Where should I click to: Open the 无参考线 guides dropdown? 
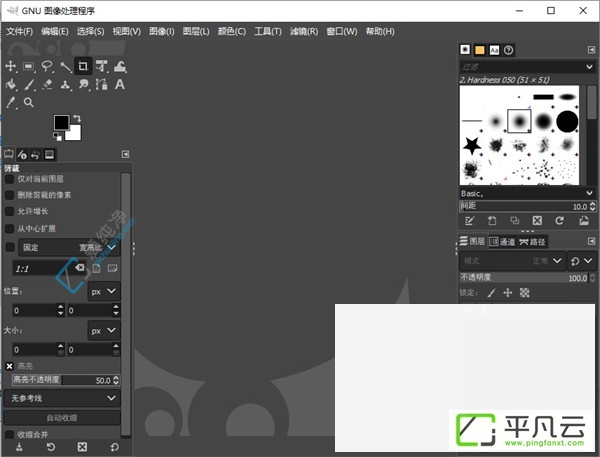[x=62, y=398]
